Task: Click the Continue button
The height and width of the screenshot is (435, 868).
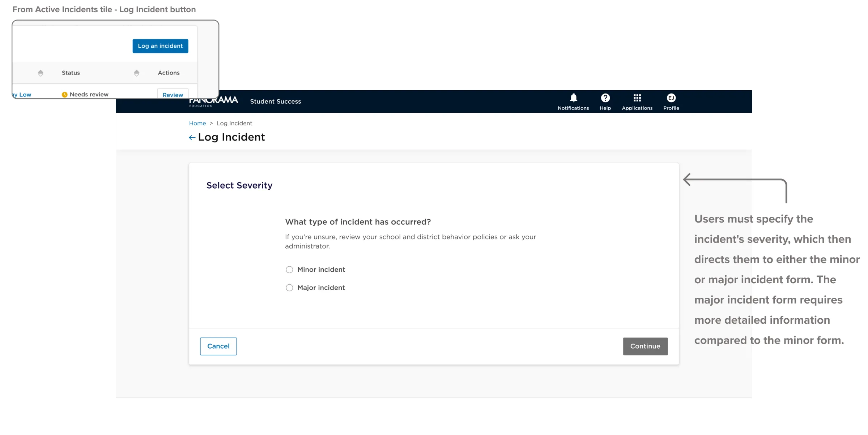Action: point(645,346)
